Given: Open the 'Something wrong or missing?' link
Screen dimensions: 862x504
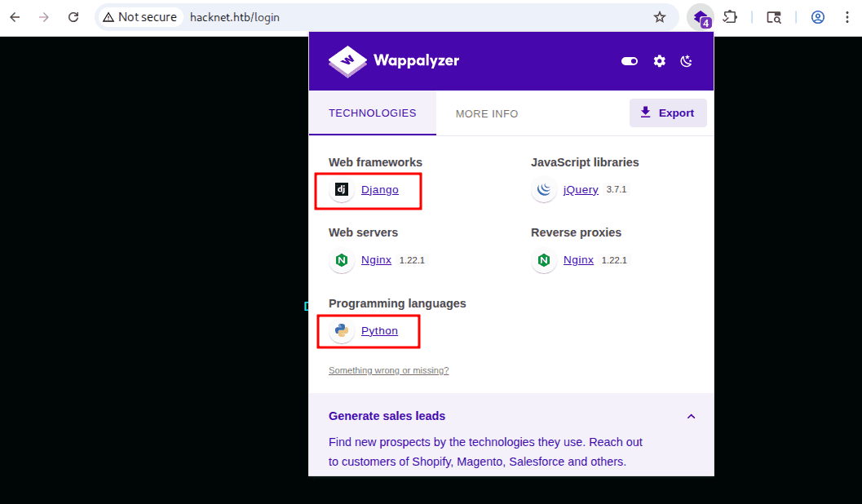Looking at the screenshot, I should point(388,370).
